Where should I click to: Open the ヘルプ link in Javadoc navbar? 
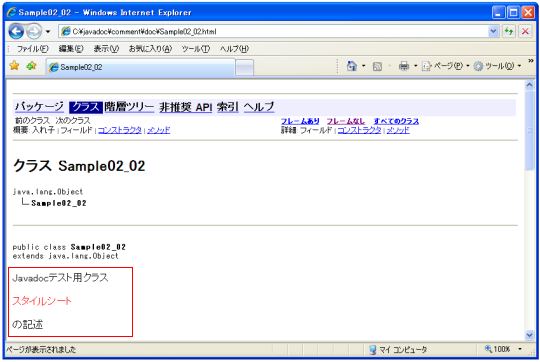coord(259,107)
